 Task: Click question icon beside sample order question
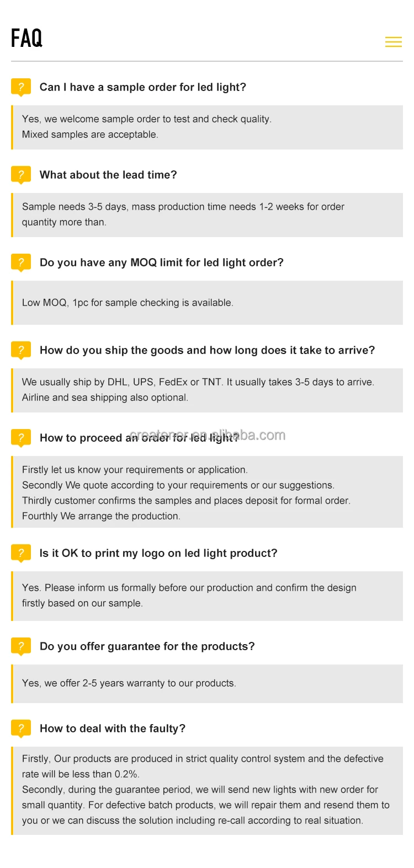click(x=21, y=87)
